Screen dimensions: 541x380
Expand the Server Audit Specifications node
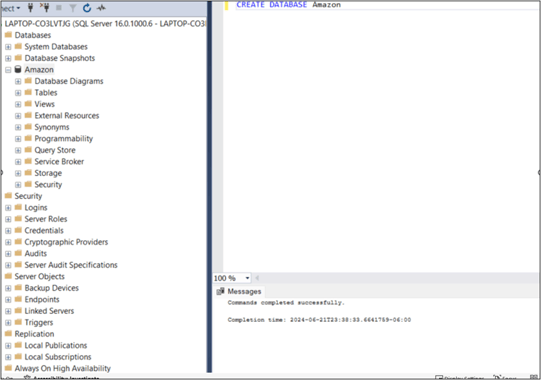[8, 265]
